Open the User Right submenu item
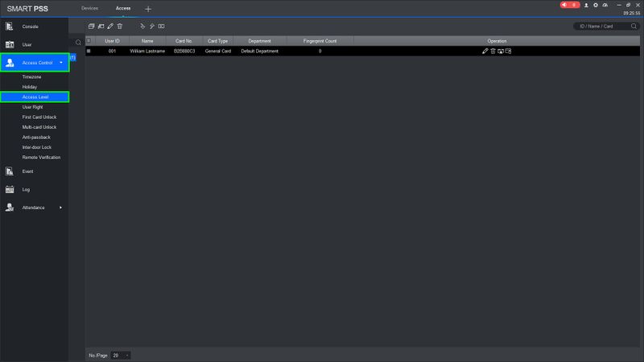This screenshot has height=362, width=644. [32, 107]
